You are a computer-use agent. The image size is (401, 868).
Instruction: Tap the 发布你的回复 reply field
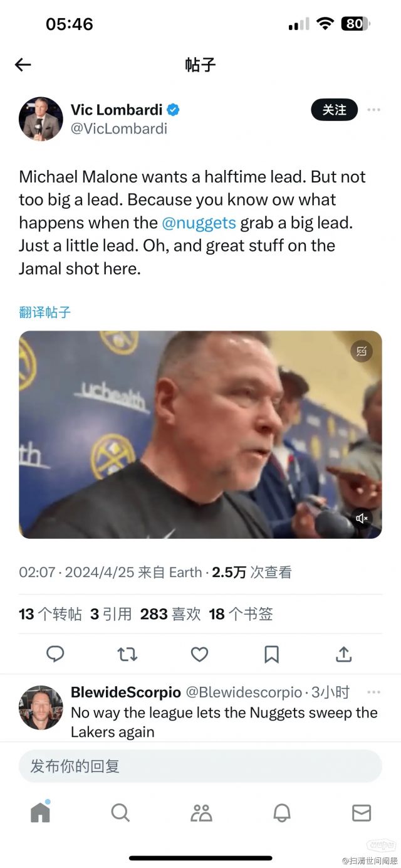tap(200, 766)
